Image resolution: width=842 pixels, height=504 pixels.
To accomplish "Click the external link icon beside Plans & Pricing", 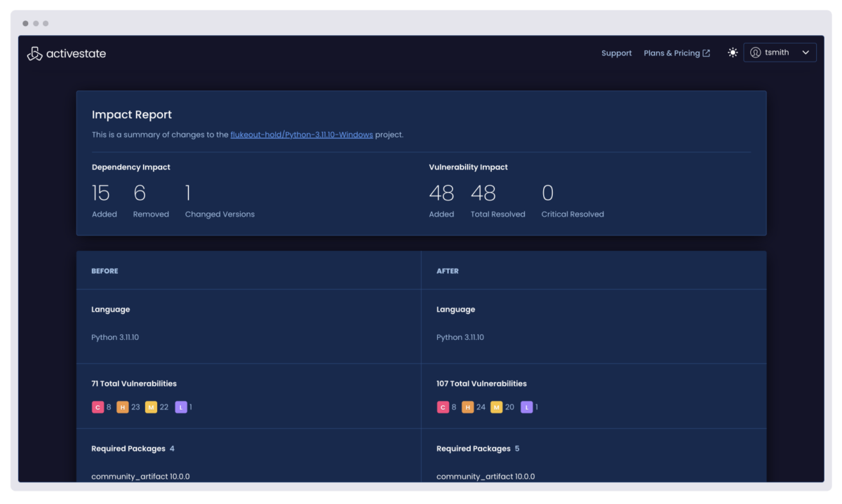I will (x=707, y=53).
